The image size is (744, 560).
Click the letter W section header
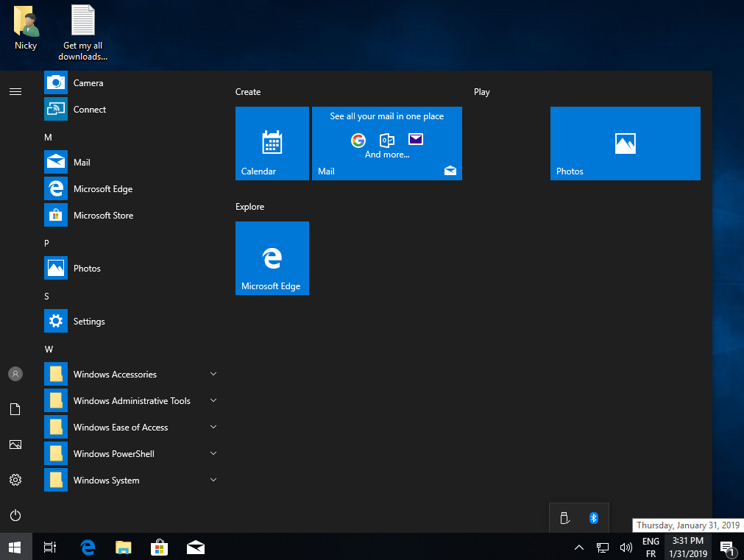click(x=49, y=350)
